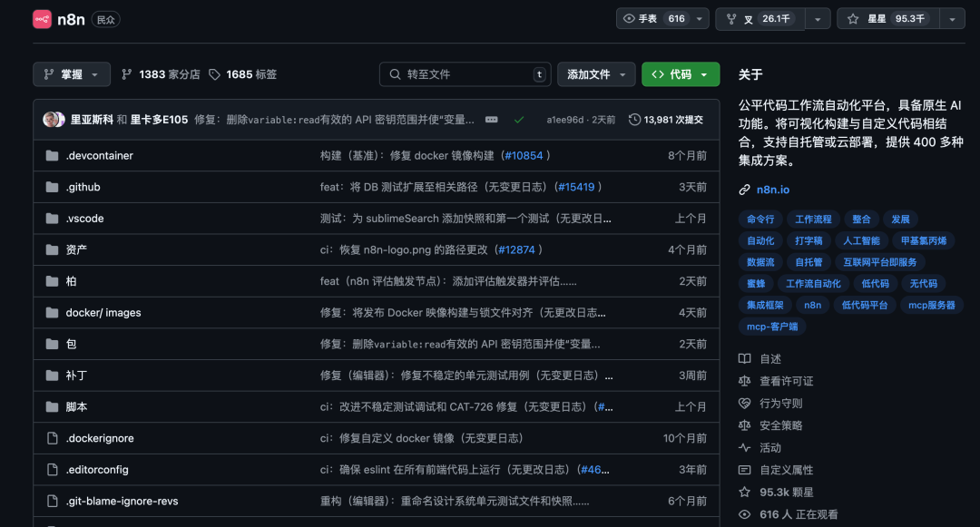
Task: Click the branches icon next to 1383
Action: coord(127,74)
